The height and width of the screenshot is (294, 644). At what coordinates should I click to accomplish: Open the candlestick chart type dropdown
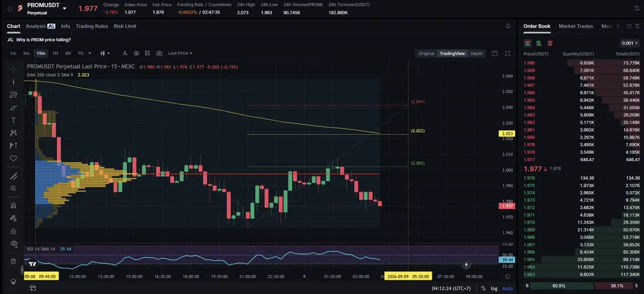[x=105, y=53]
